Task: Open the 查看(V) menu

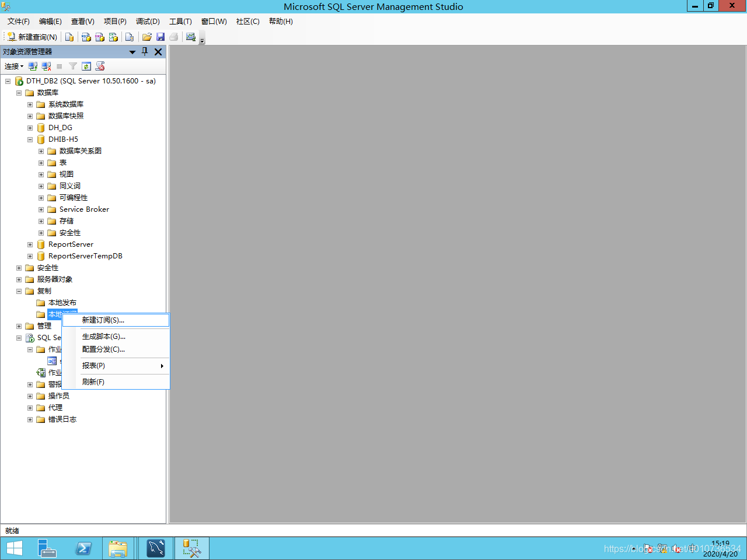Action: point(83,22)
